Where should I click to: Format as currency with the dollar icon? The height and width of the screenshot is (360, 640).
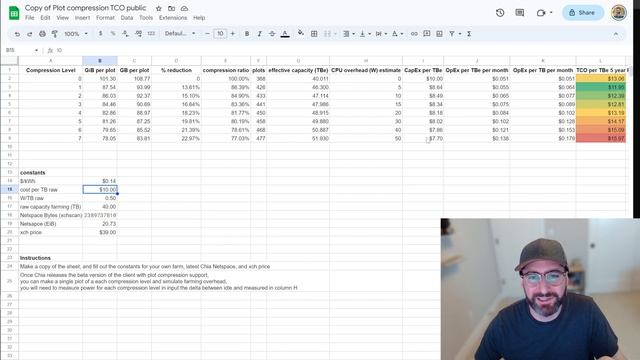point(100,33)
